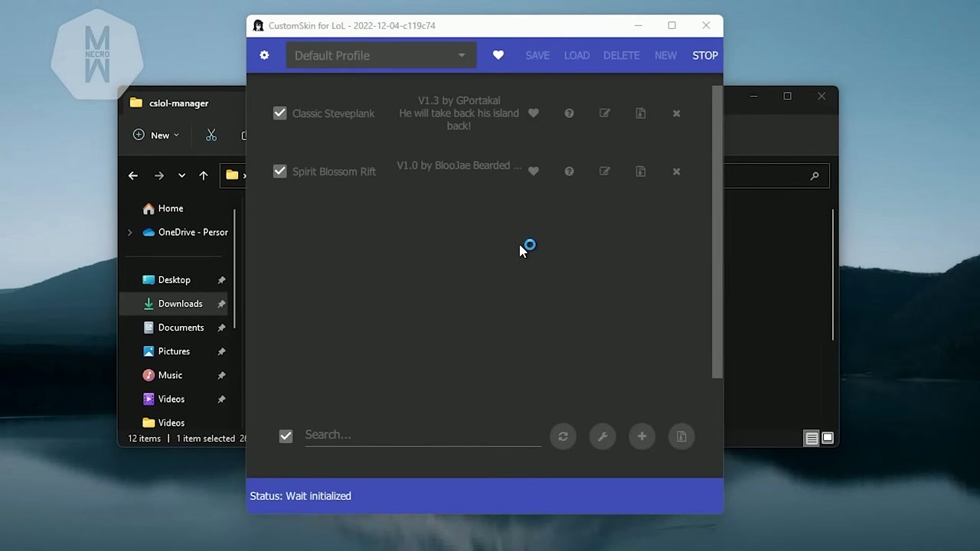Screen dimensions: 980x551
Task: Click the Spirit Blossom Rift mod name
Action: pyautogui.click(x=334, y=171)
